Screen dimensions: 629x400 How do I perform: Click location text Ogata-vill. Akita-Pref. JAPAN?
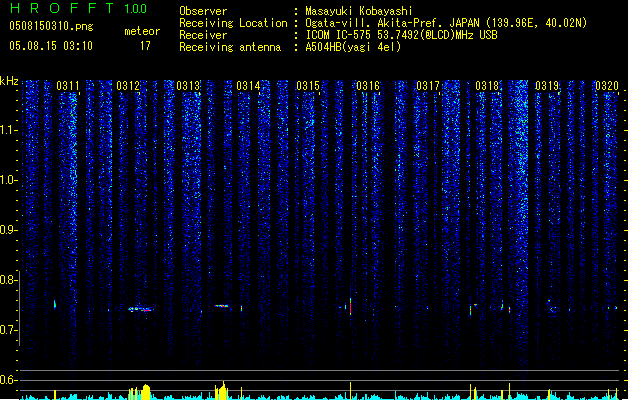tap(393, 23)
